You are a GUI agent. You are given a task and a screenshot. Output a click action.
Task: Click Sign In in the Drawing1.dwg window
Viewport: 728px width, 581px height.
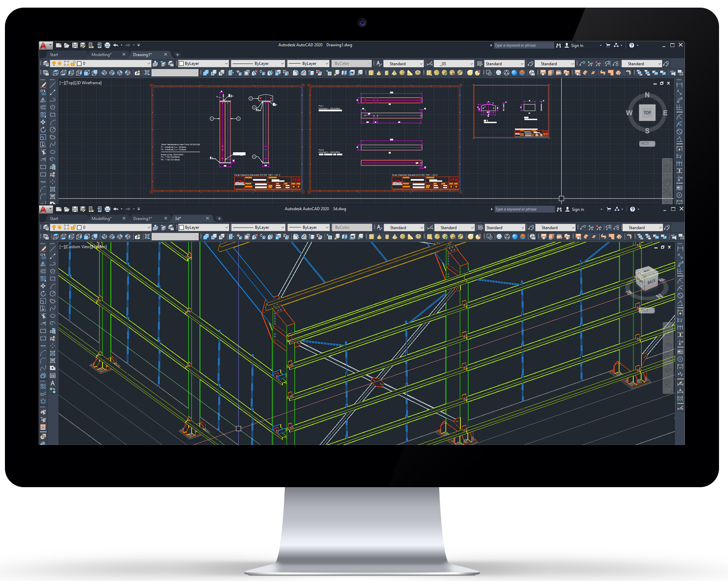(577, 45)
